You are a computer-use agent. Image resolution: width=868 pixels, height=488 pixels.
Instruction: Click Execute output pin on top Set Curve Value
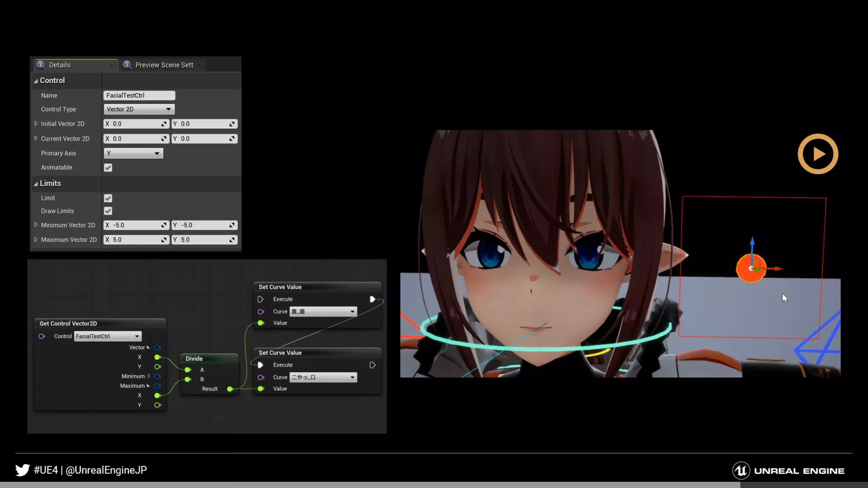(372, 299)
